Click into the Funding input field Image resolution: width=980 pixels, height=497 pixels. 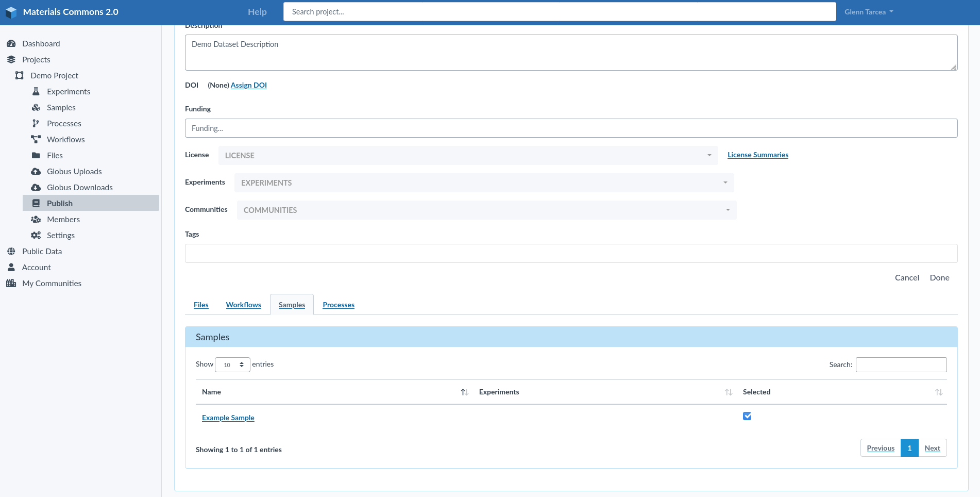click(571, 128)
